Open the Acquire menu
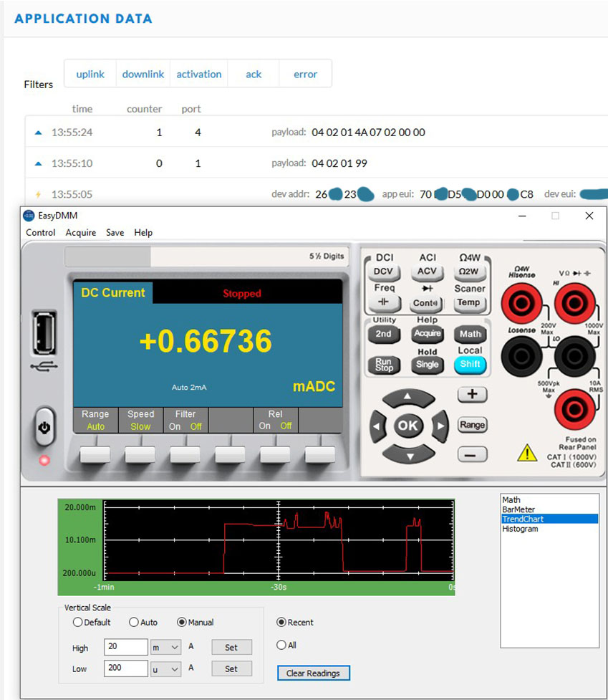 (81, 233)
